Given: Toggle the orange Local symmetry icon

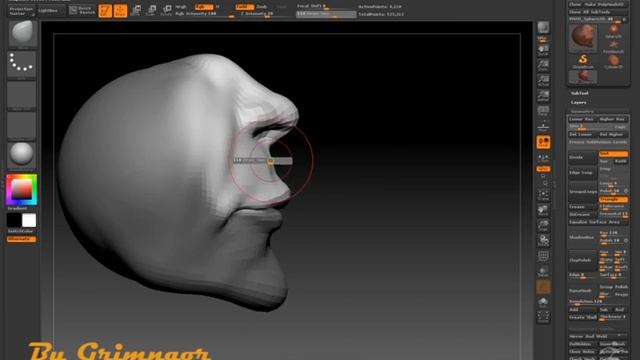Looking at the screenshot, I should click(543, 142).
